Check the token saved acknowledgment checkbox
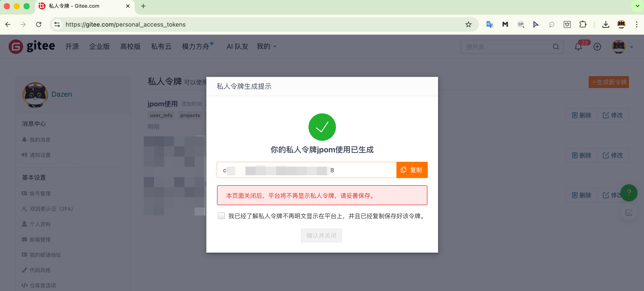644x291 pixels. tap(221, 216)
